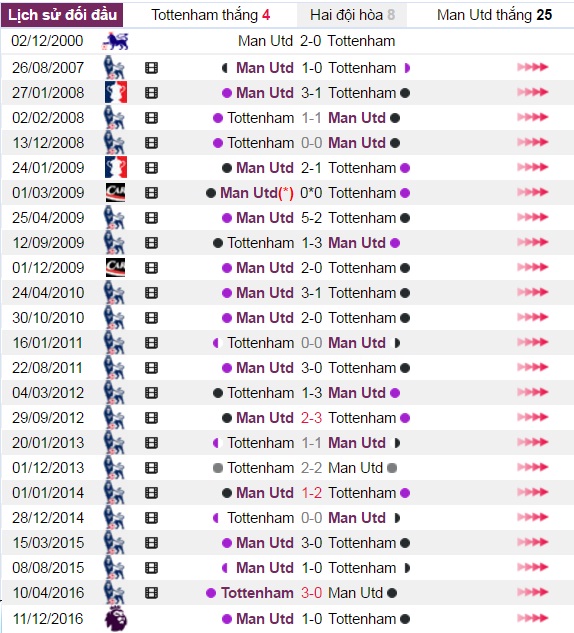Select Hai đội hòa 8 tab
This screenshot has height=633, width=574.
click(352, 15)
